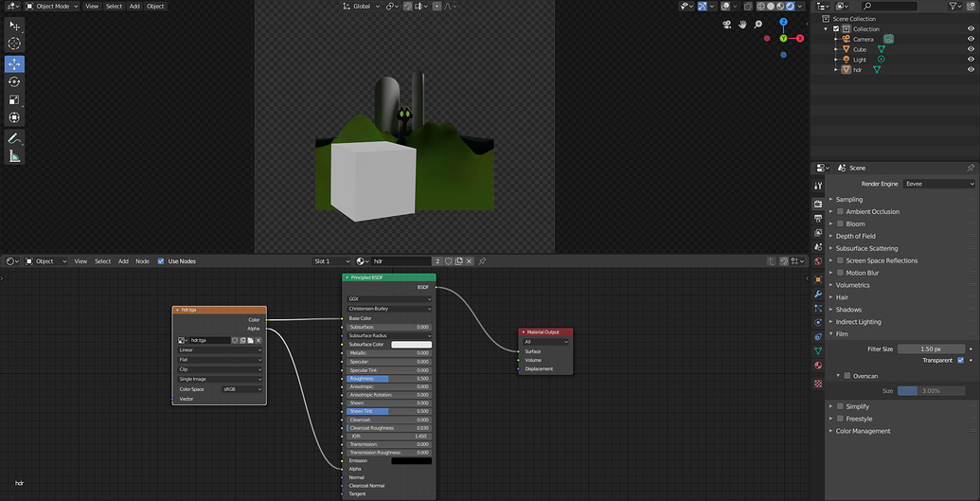Click the pan hand icon in viewport
This screenshot has height=501, width=980.
click(742, 25)
